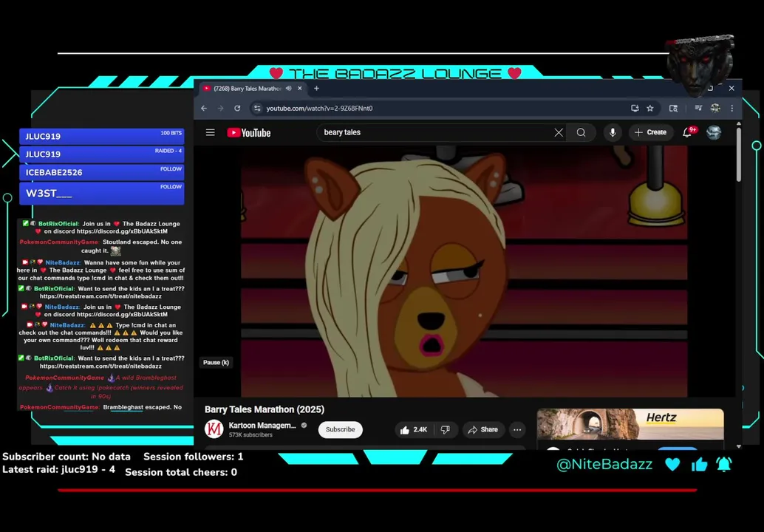764x532 pixels.
Task: Click The Badazz Lounge header title
Action: [x=395, y=74]
